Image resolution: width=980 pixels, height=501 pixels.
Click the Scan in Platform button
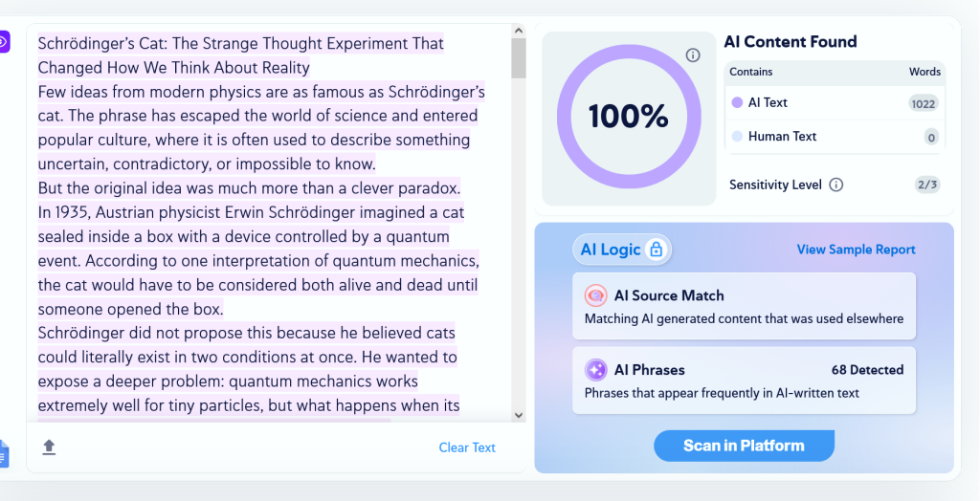pos(744,446)
